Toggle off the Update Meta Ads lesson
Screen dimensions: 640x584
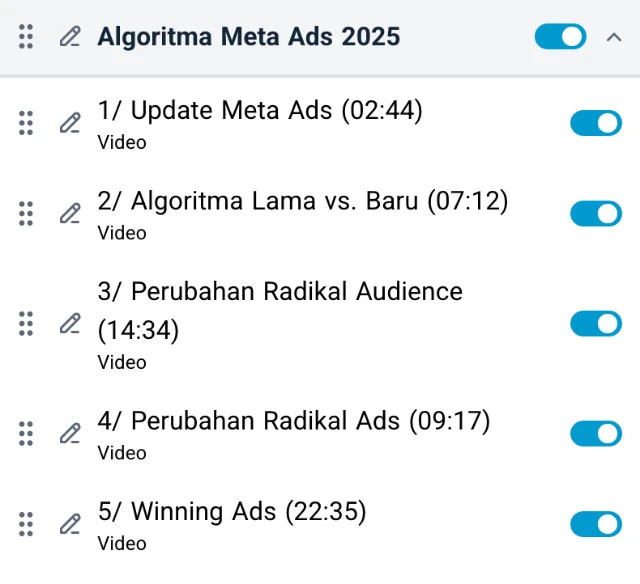point(595,123)
